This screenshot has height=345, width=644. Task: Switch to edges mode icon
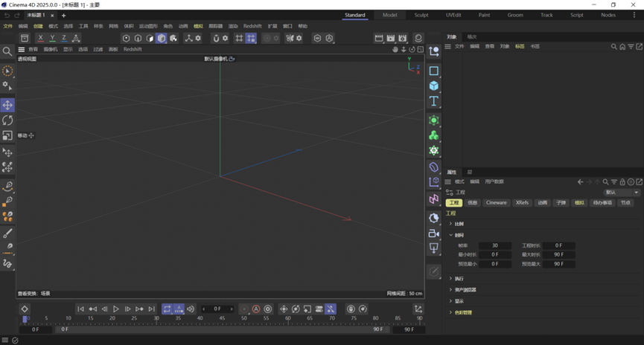click(138, 38)
